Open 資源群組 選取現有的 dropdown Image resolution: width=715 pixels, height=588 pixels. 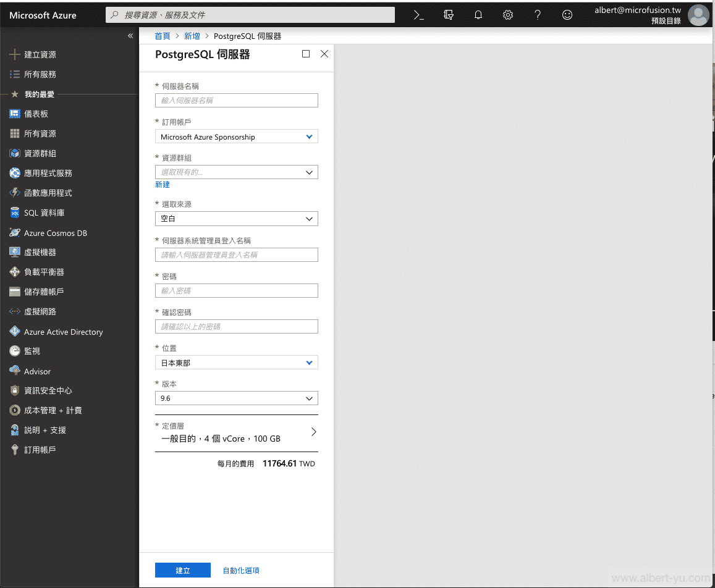236,172
